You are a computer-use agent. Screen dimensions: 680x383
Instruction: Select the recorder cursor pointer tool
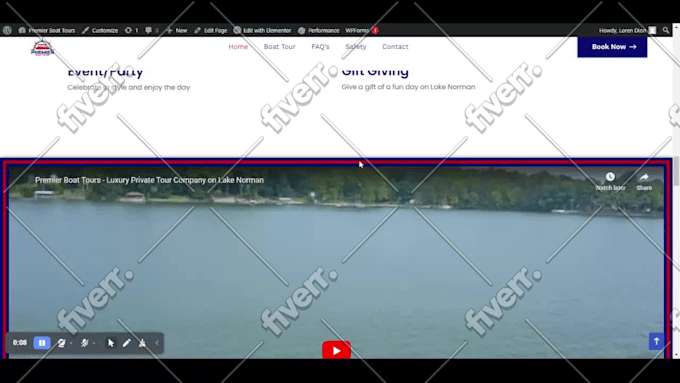point(111,343)
